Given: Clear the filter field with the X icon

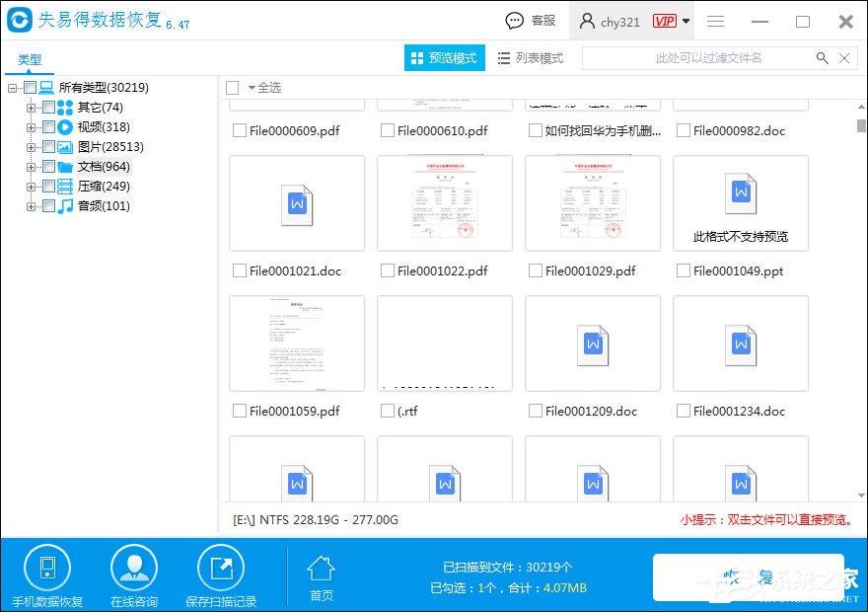Looking at the screenshot, I should (845, 57).
